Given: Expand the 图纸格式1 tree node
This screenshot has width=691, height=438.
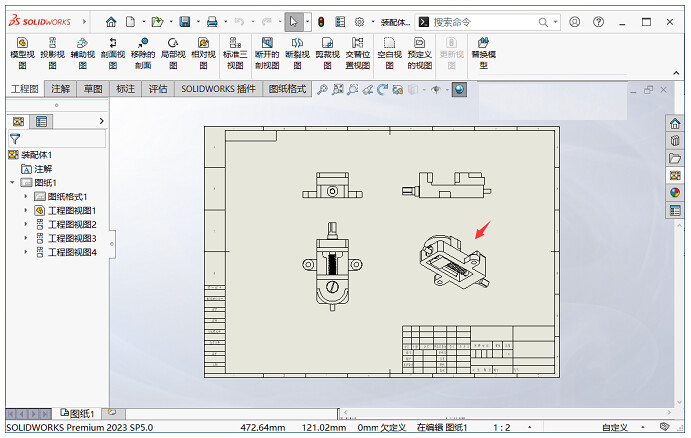Looking at the screenshot, I should (x=26, y=197).
